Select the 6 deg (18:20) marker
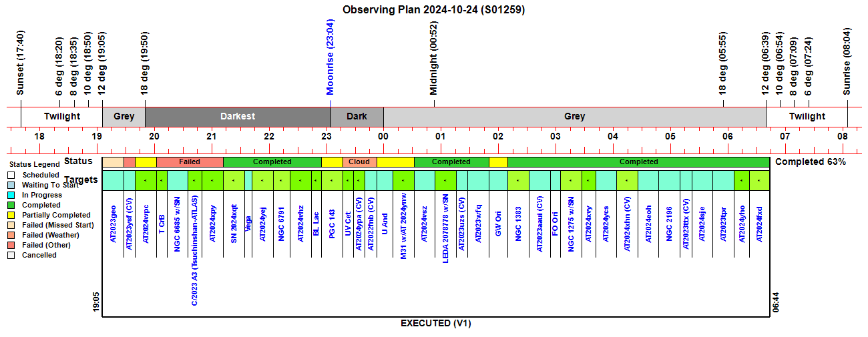The height and width of the screenshot is (337, 868). pyautogui.click(x=59, y=66)
